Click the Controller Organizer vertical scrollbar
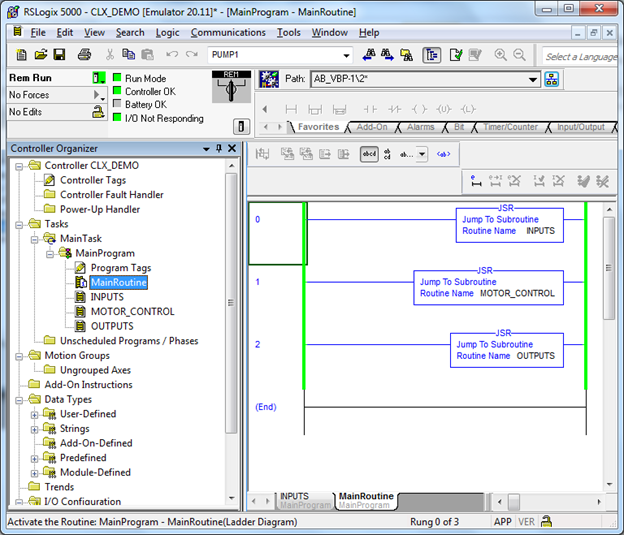Screen dimensions: 624x535 [232, 300]
